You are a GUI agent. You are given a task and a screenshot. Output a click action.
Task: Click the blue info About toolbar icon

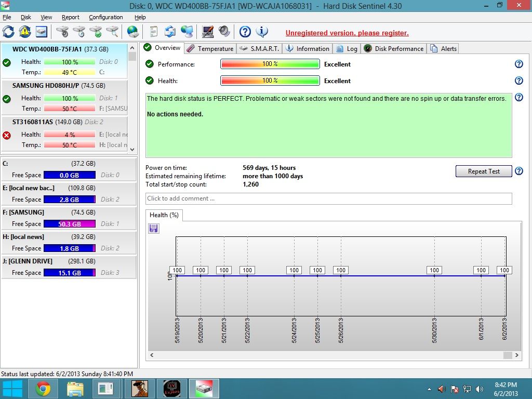coord(262,32)
